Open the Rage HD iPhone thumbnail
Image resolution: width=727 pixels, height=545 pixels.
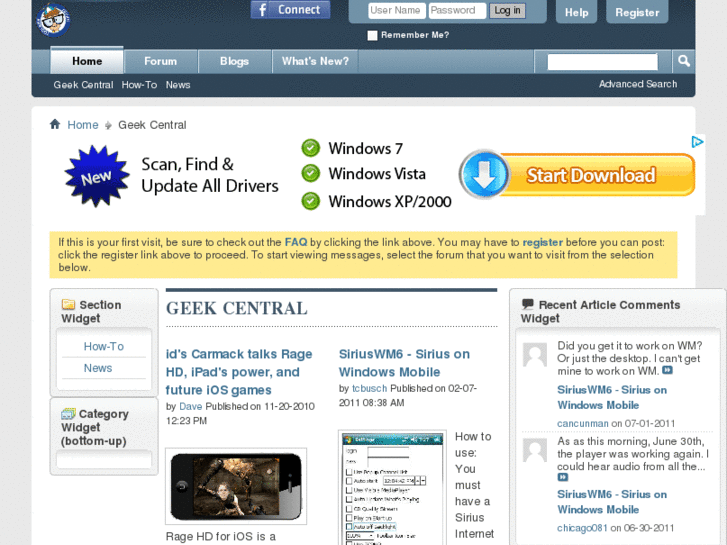tap(236, 486)
